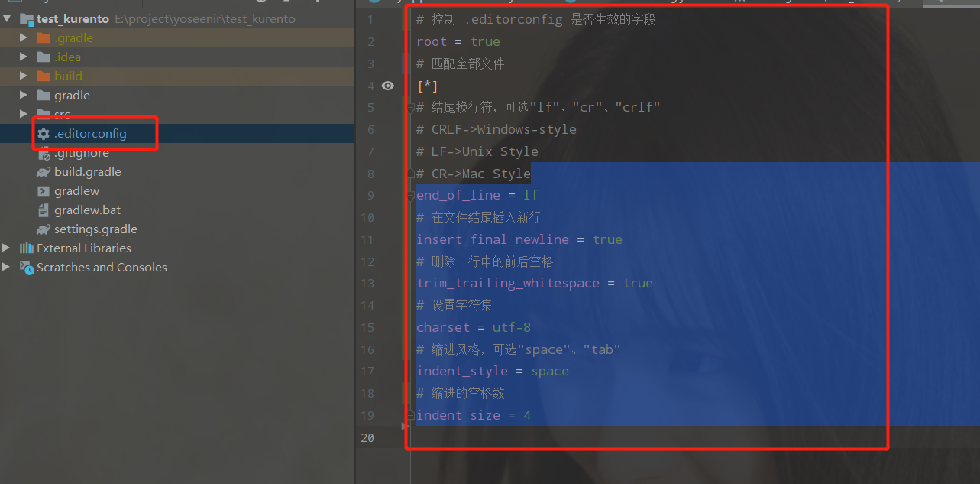Click the Gradle elephant icon next to build.gradle
Screen dimensions: 980x484
(44, 171)
